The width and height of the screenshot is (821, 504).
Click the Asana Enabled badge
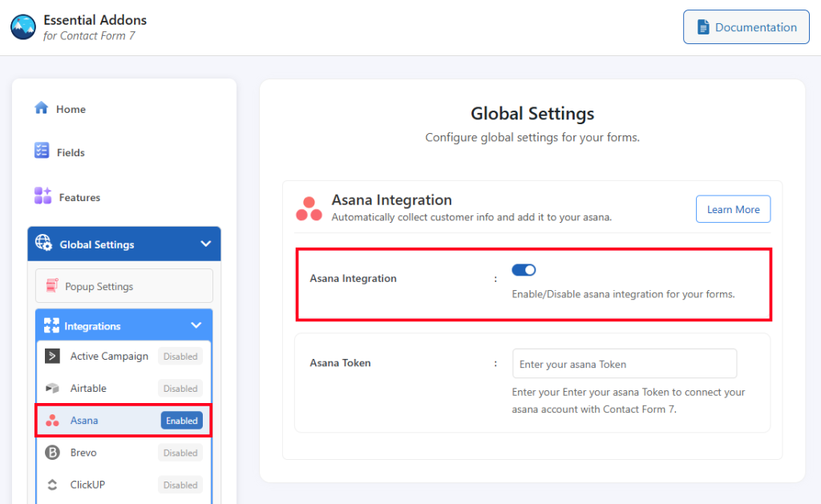[x=182, y=420]
